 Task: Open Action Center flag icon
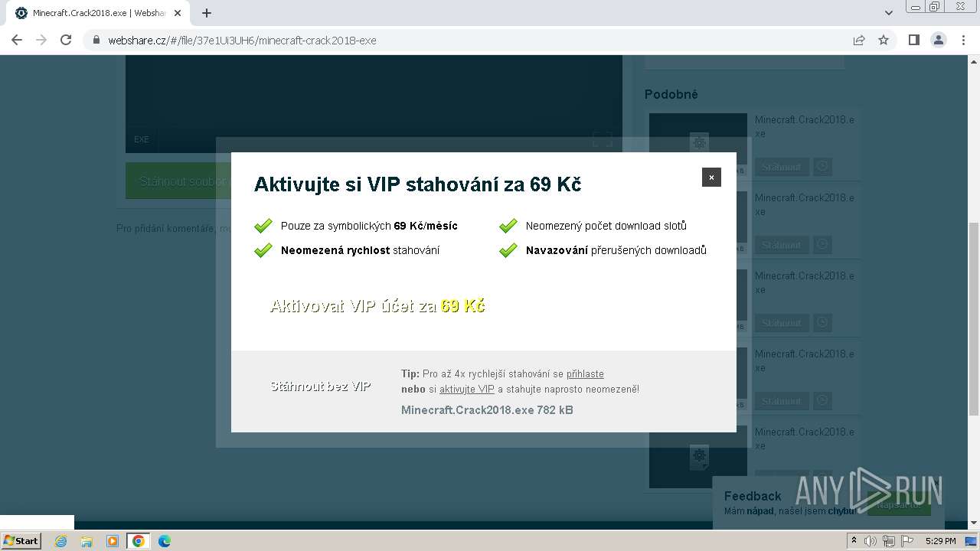[907, 541]
